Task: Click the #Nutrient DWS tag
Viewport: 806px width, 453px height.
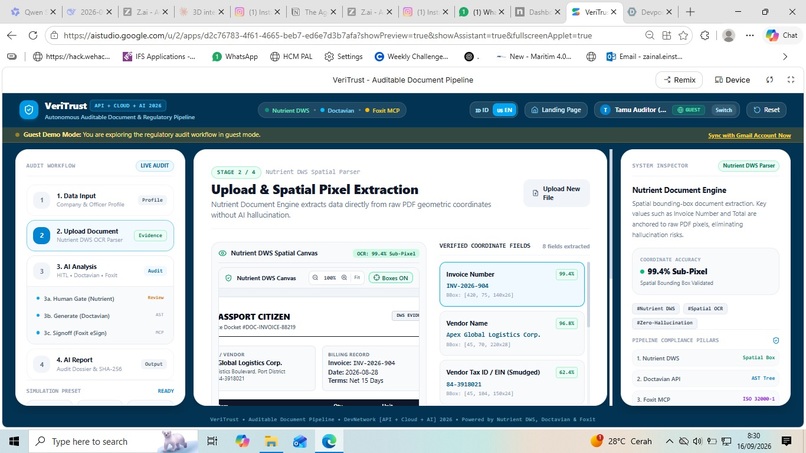Action: click(655, 309)
